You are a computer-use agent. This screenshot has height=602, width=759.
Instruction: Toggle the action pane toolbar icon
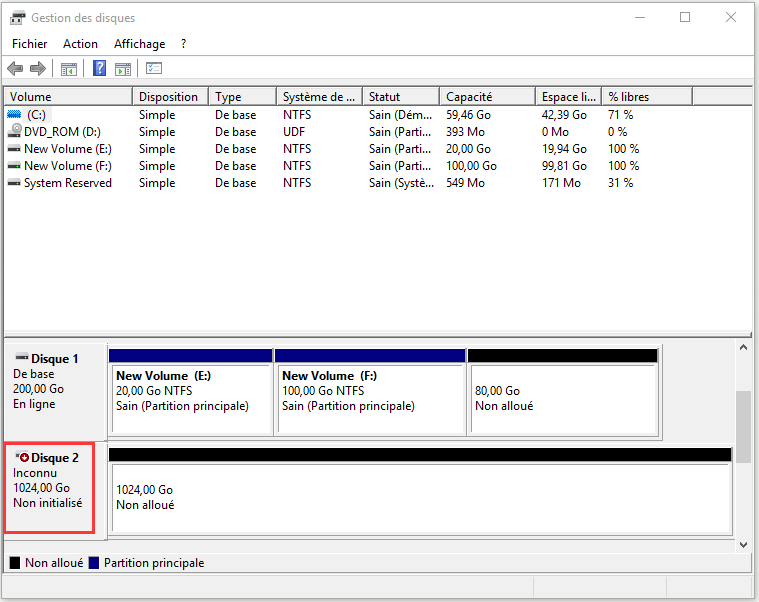pyautogui.click(x=123, y=69)
